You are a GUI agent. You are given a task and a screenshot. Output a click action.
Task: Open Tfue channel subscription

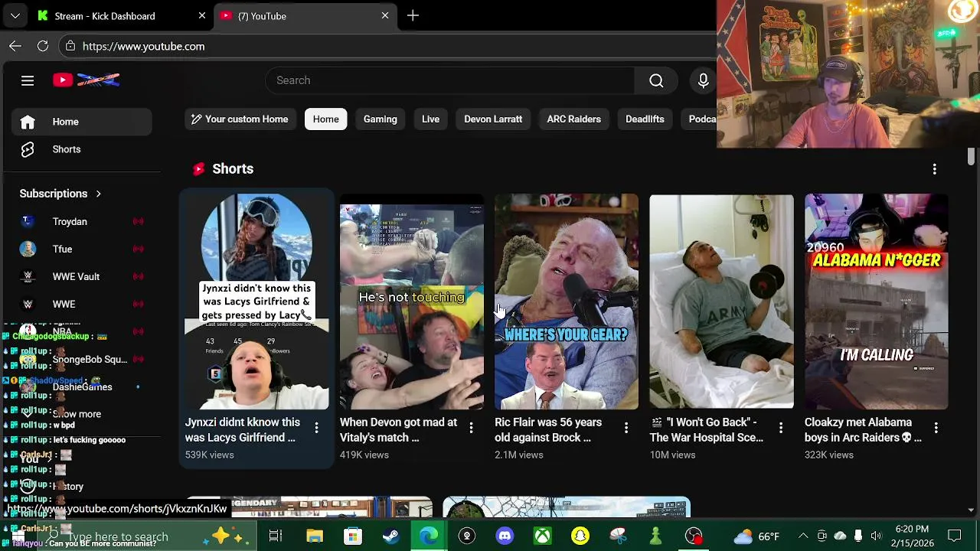point(82,249)
